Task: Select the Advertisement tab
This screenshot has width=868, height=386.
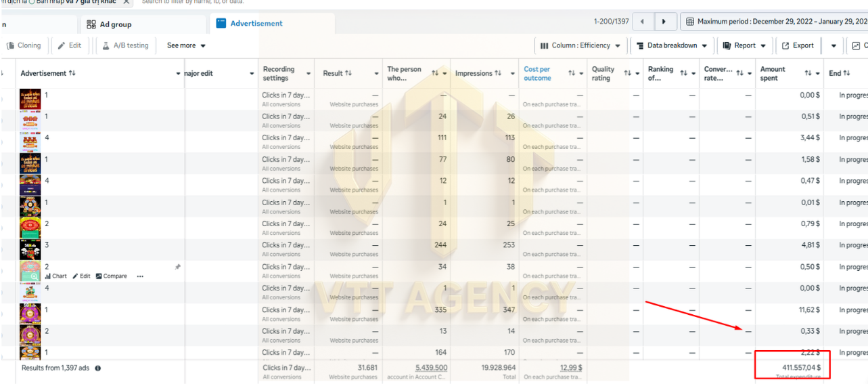Action: point(256,24)
